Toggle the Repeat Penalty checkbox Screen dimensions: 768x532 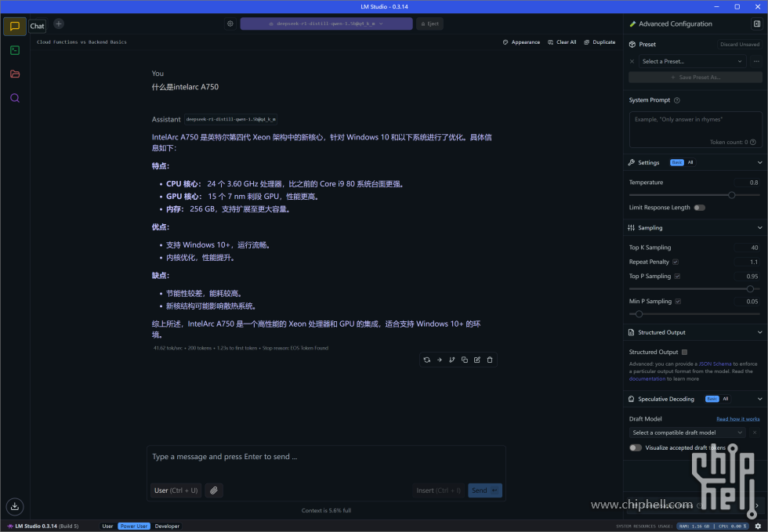[676, 262]
